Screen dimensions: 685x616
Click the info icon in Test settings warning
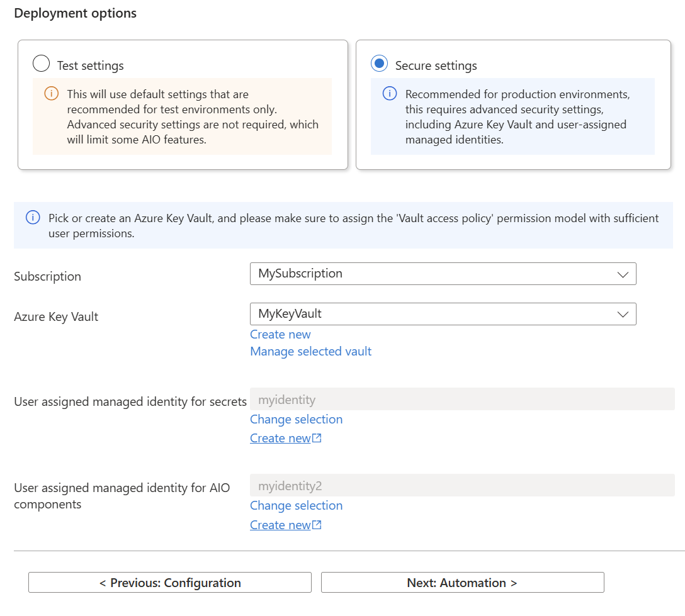point(52,94)
